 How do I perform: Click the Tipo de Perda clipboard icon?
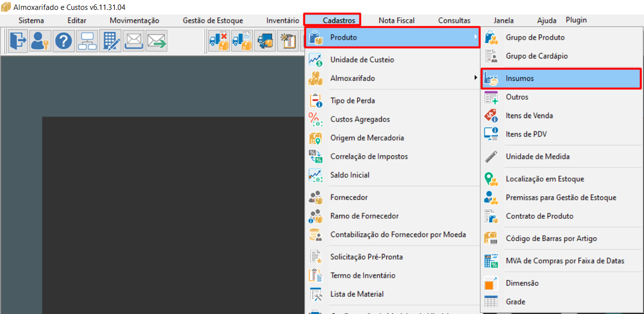(316, 101)
